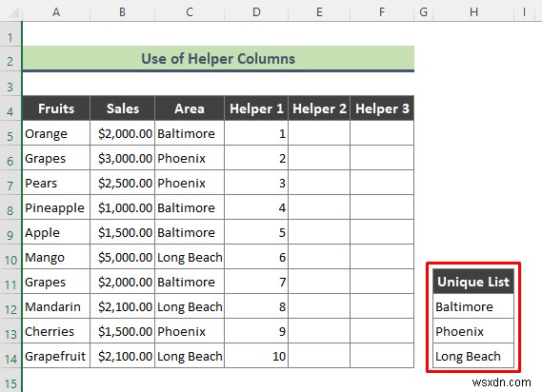Select the 'Grapefruit' cell
542x392 pixels.
click(56, 356)
